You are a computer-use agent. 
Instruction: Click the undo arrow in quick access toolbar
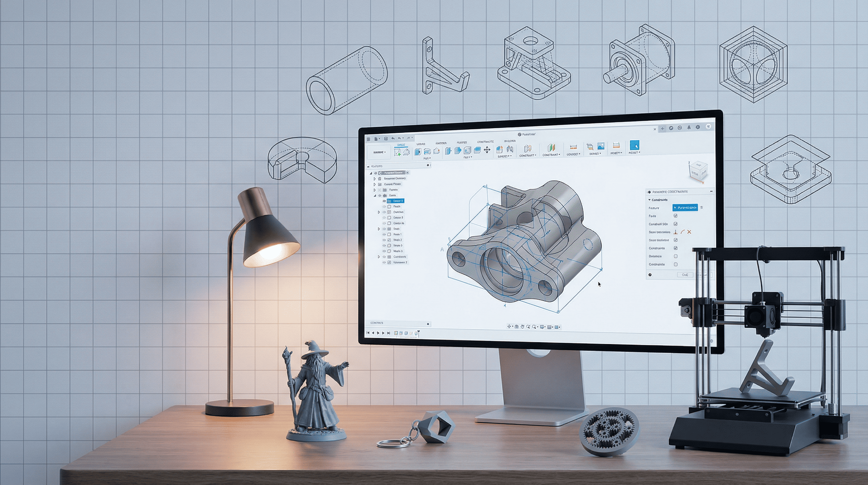[393, 139]
